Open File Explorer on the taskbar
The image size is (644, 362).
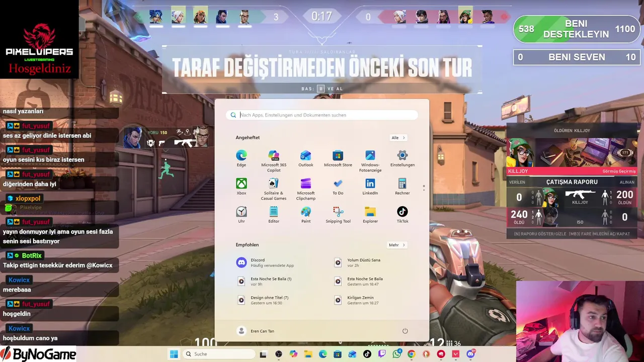tap(308, 354)
